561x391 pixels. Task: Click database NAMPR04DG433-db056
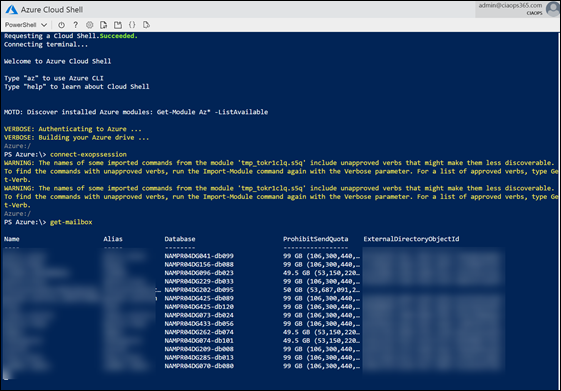pos(199,324)
